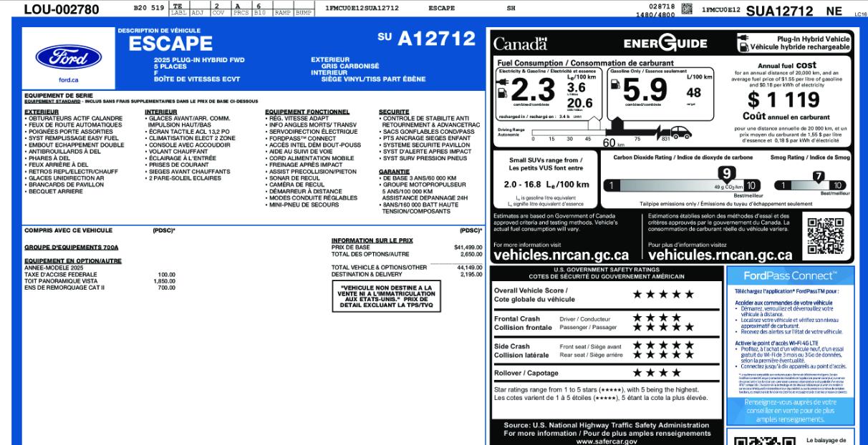Viewport: 868px width, 445px height.
Task: Click the Frontal Crash Driver star rating
Action: pos(657,318)
